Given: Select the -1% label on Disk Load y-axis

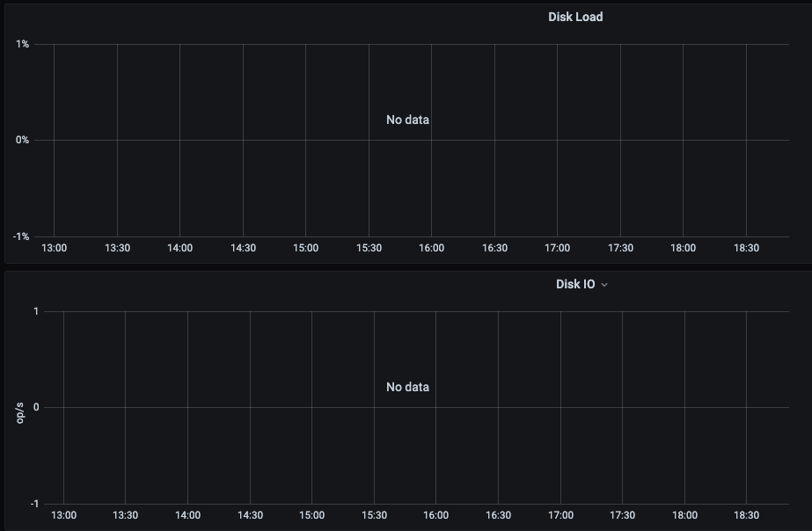Looking at the screenshot, I should tap(21, 237).
